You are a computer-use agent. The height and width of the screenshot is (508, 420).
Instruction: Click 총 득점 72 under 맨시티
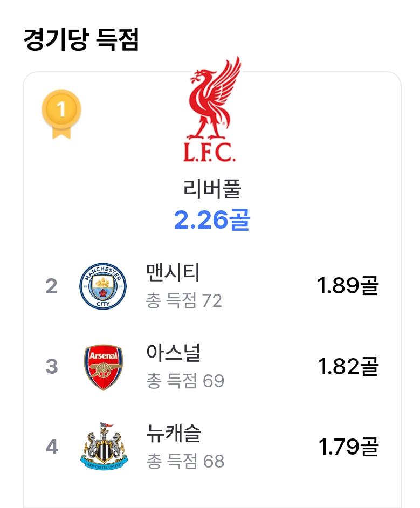[184, 300]
